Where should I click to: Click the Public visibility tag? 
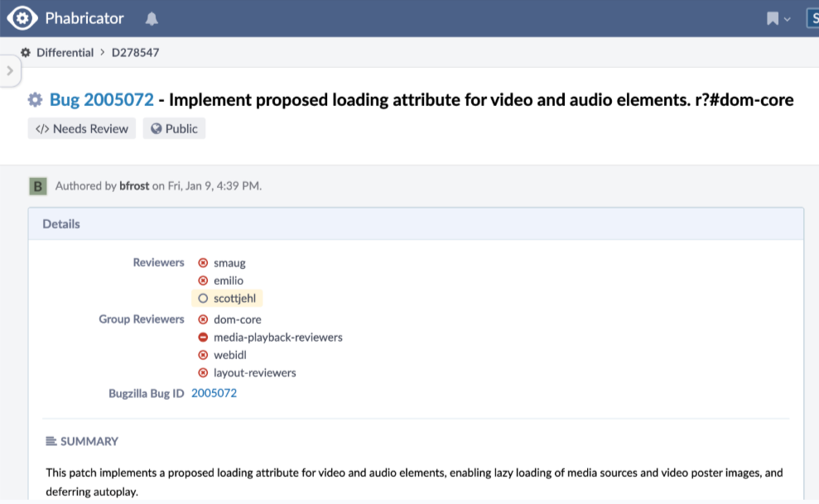point(174,128)
